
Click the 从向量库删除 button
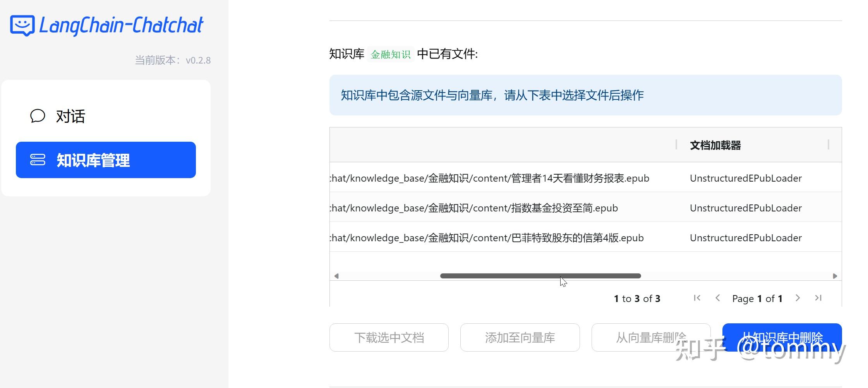click(651, 337)
